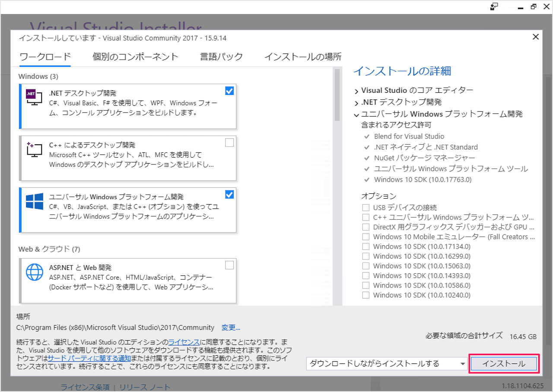Click .NET ネイティブと .NET Standard component

click(426, 147)
